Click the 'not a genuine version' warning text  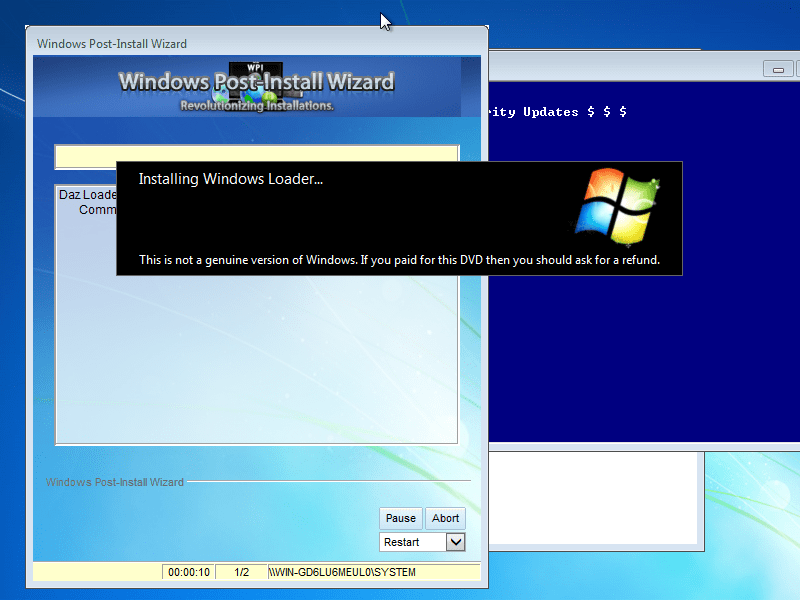tap(399, 260)
